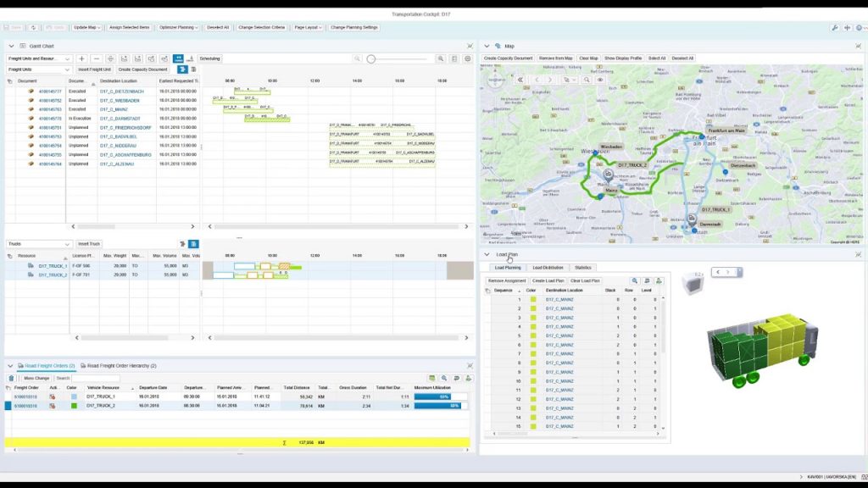Open the Optimizer Planning dropdown

[x=179, y=27]
